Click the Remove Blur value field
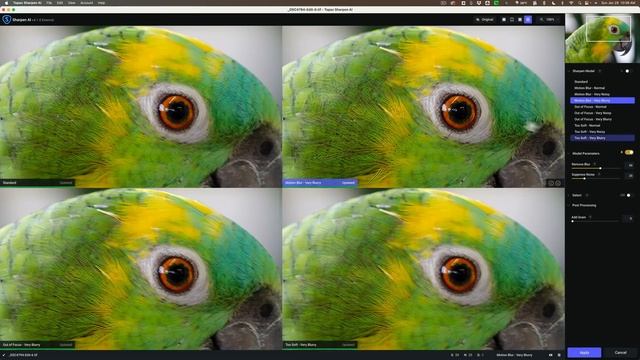This screenshot has width=640, height=360. pos(630,165)
